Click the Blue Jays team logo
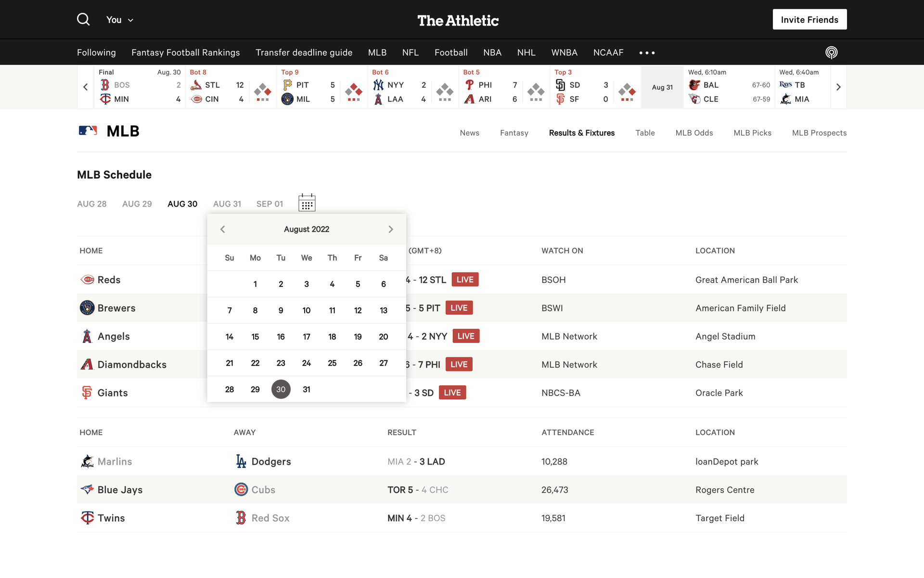 pyautogui.click(x=87, y=489)
